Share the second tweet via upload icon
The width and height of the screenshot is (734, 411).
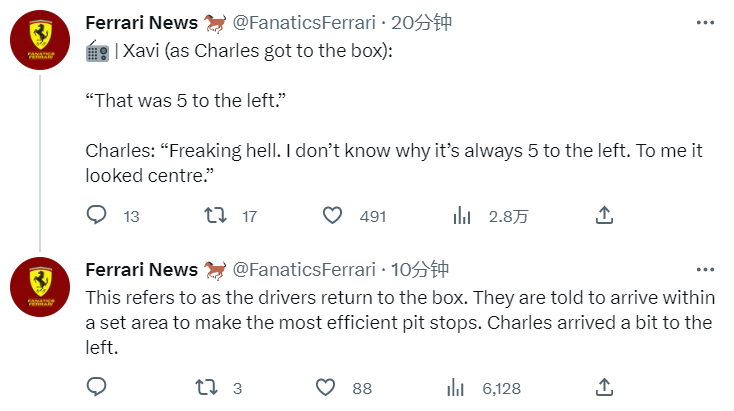click(x=604, y=387)
